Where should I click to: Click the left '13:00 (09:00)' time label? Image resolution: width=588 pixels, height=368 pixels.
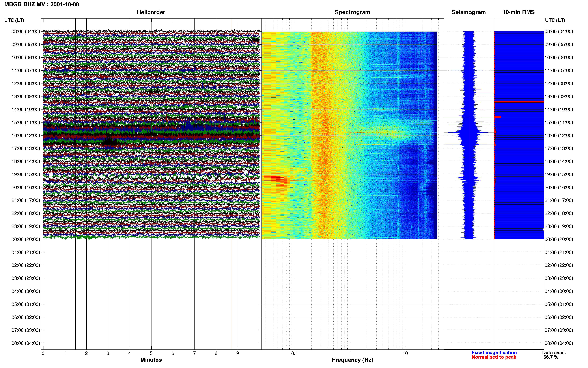(26, 96)
